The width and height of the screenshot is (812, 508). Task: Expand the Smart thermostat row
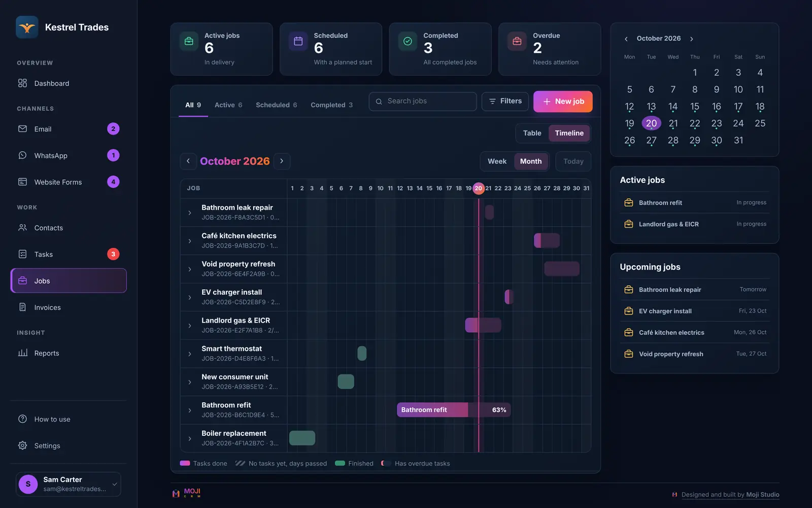(190, 354)
